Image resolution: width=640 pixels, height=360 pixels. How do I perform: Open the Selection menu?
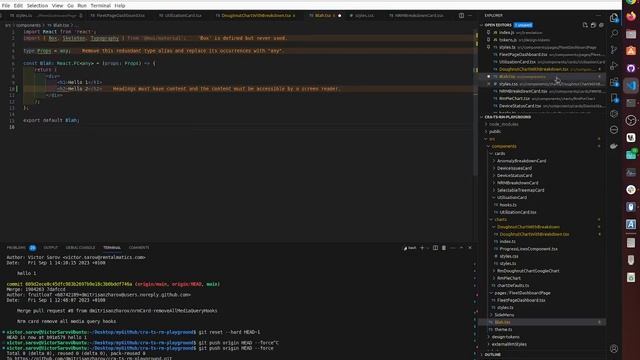tap(37, 6)
